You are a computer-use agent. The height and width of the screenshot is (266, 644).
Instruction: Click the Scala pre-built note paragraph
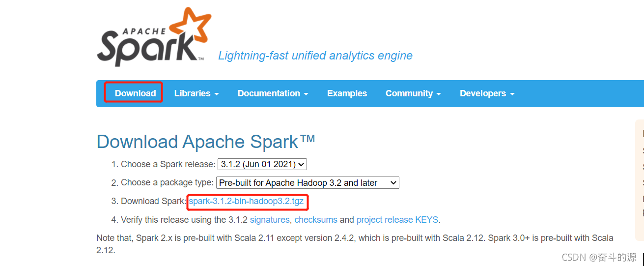click(355, 238)
